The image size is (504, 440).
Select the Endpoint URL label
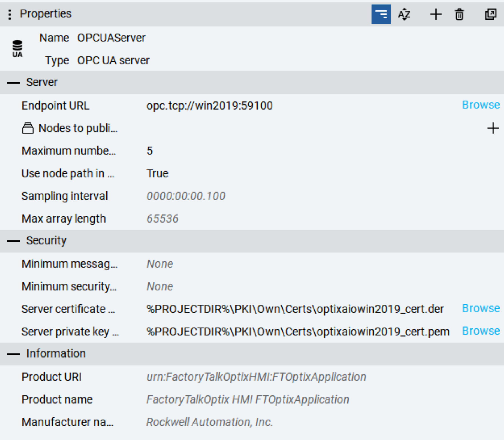click(55, 106)
